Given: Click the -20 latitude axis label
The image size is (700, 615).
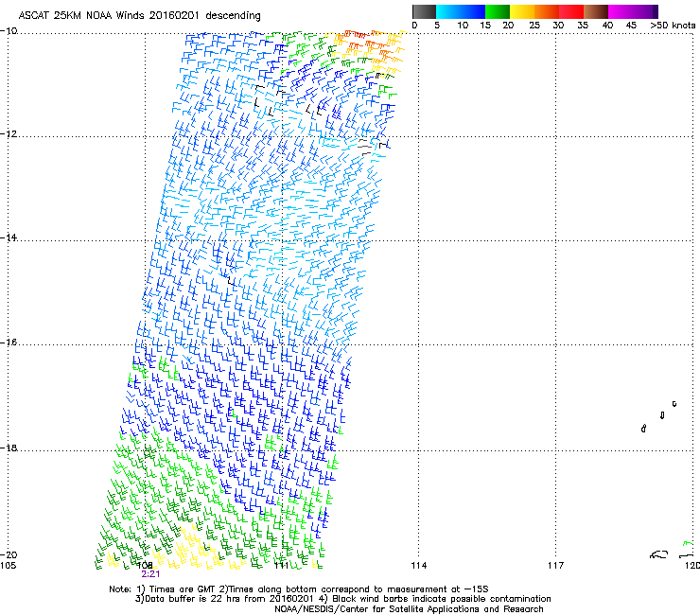Looking at the screenshot, I should 9,554.
